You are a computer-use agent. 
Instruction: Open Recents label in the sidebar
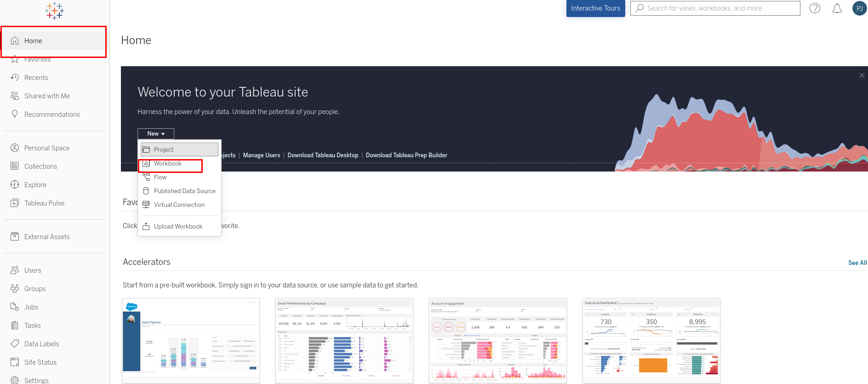(36, 78)
